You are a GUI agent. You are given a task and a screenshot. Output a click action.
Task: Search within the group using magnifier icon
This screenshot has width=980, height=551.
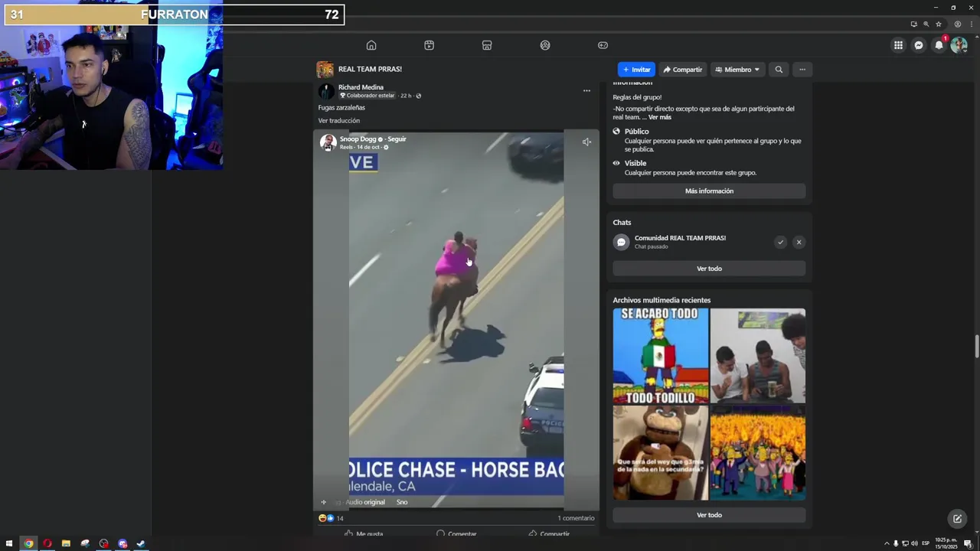779,70
